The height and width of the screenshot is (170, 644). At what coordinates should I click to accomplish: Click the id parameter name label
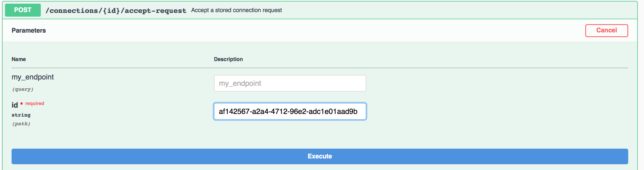click(14, 104)
